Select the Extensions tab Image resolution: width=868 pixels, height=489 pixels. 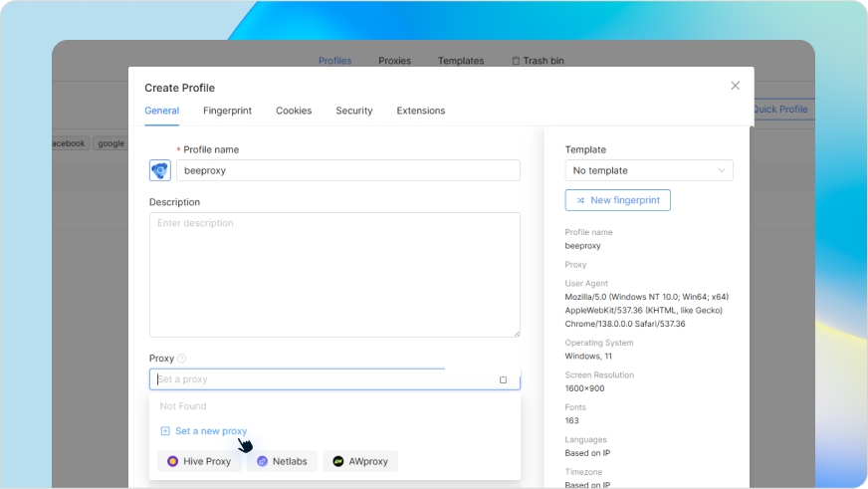coord(421,111)
